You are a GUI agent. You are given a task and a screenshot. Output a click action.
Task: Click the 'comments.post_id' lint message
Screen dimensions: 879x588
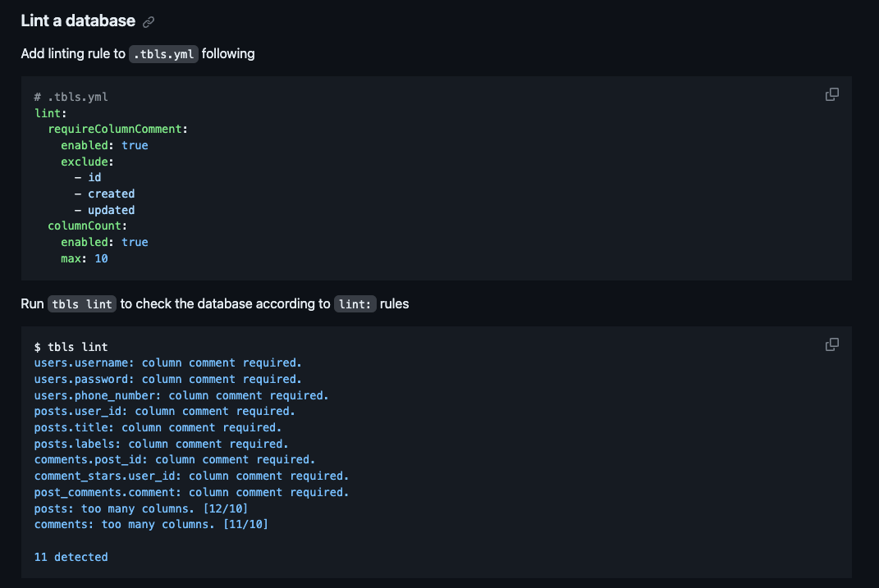[175, 459]
